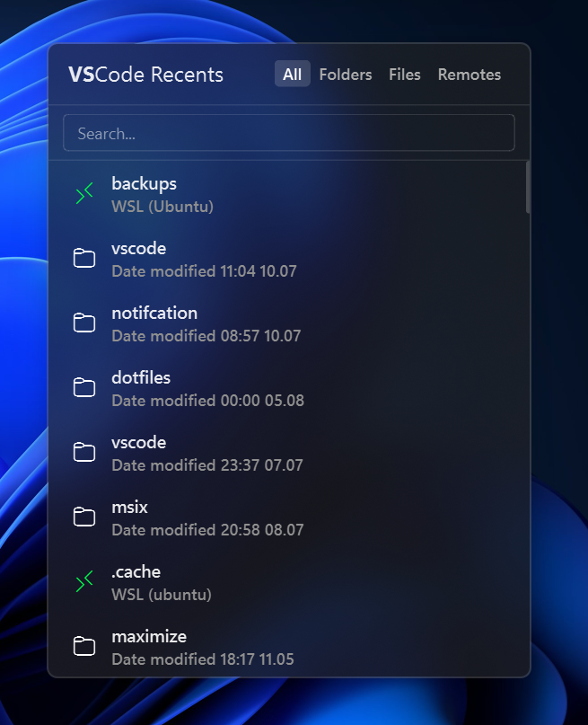Click the folder icon next to maximize
This screenshot has width=588, height=725.
[x=84, y=646]
